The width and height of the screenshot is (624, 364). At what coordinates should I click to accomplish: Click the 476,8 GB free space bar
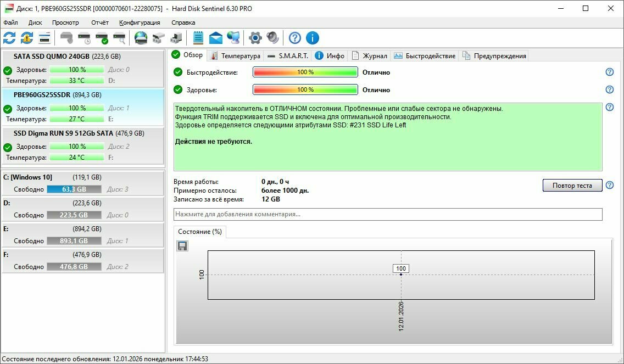[74, 267]
